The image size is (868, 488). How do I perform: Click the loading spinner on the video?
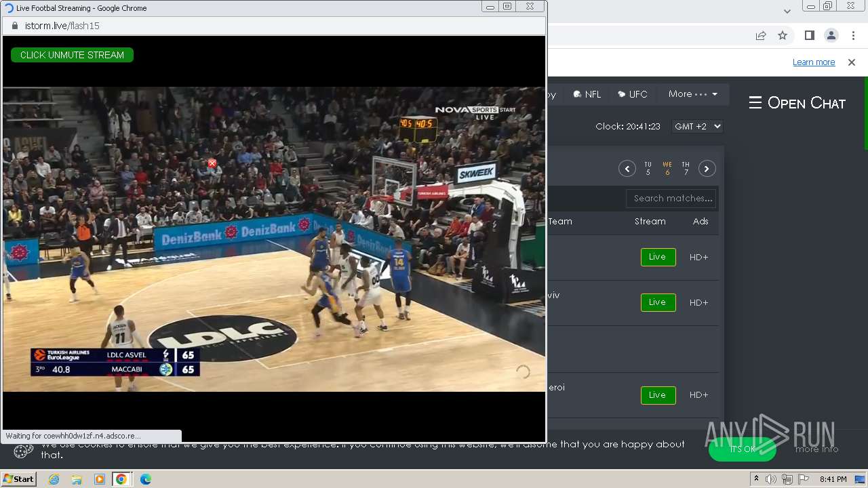coord(523,371)
